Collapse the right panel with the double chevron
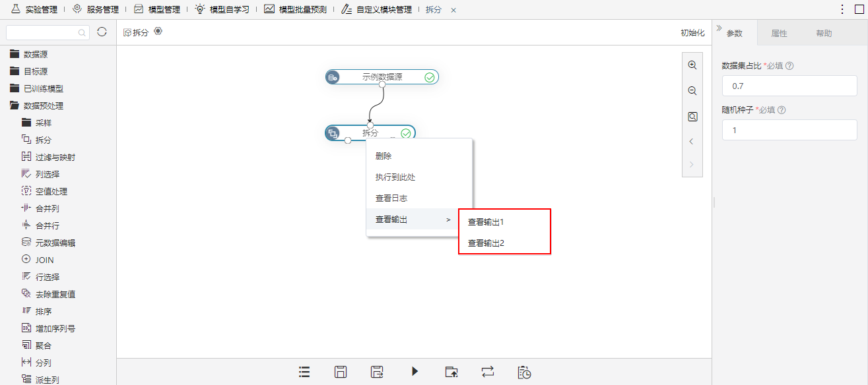 point(718,29)
